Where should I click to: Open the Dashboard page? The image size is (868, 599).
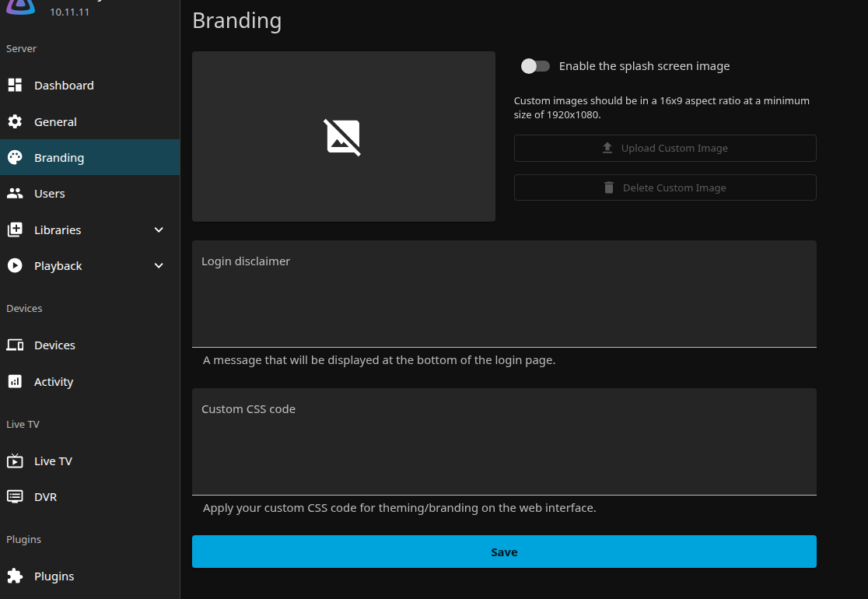point(89,86)
